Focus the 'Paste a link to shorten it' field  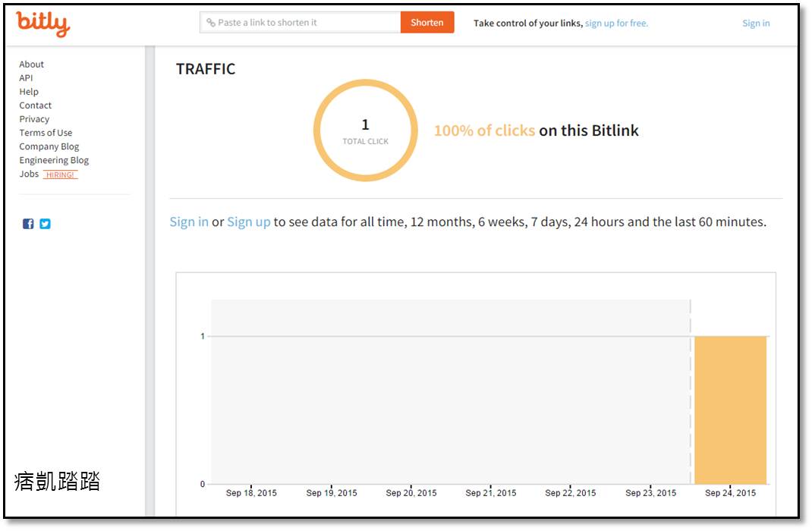301,22
